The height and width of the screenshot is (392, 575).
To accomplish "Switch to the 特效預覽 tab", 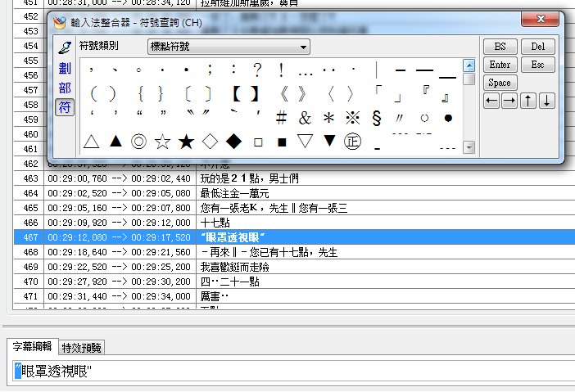I will pos(81,348).
